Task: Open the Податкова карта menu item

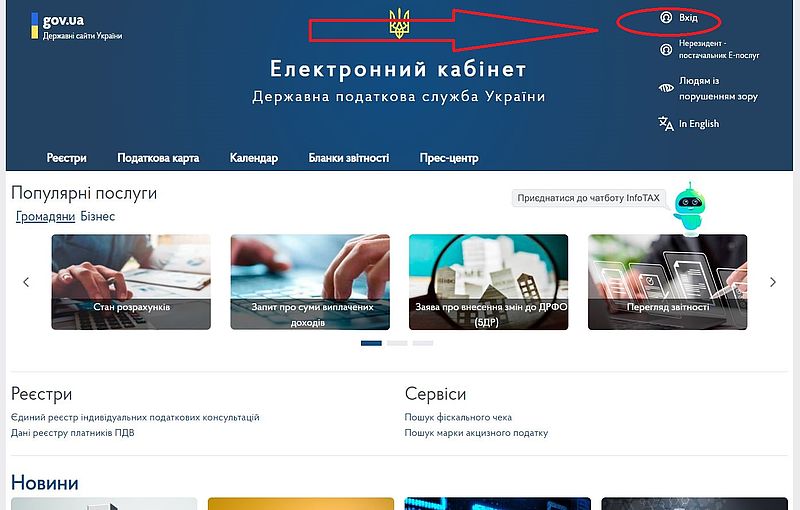Action: (158, 158)
